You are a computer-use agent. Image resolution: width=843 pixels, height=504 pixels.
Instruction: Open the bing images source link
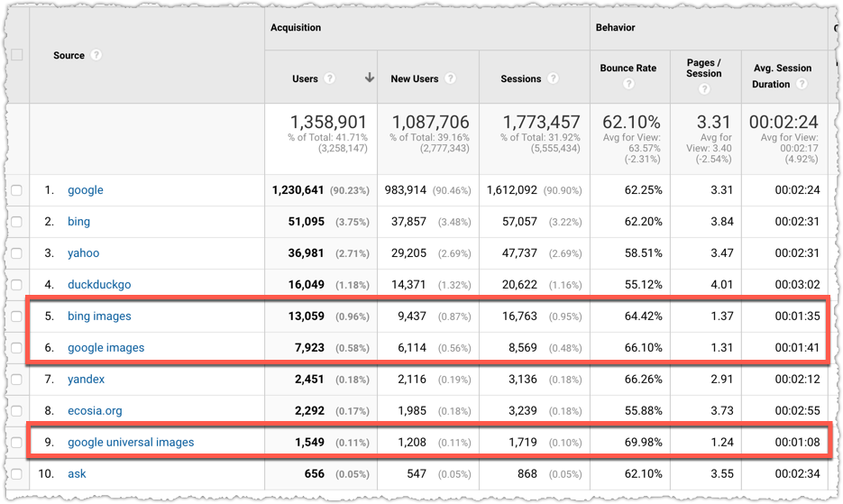coord(99,316)
